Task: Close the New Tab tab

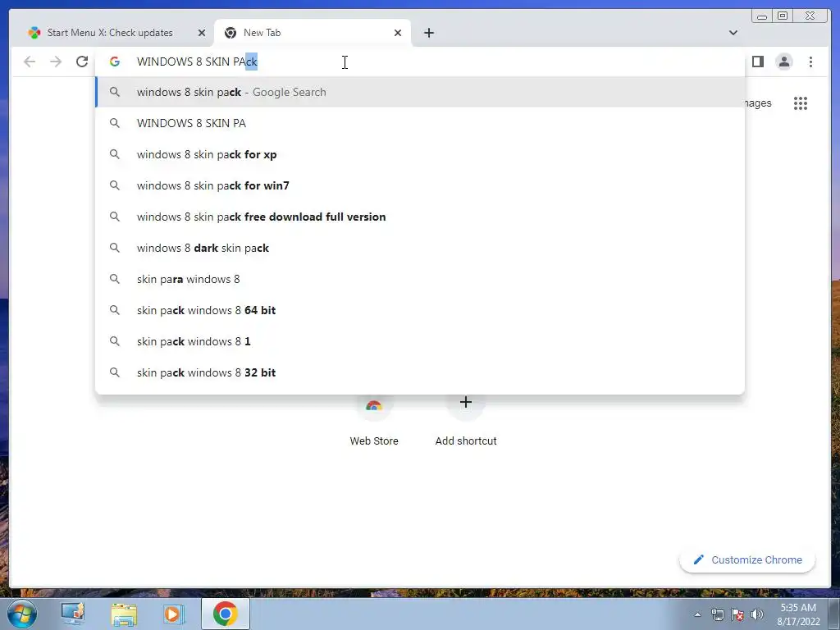Action: click(398, 33)
